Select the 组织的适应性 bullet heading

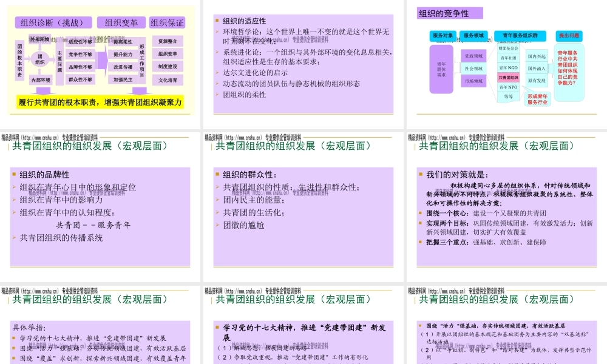244,21
